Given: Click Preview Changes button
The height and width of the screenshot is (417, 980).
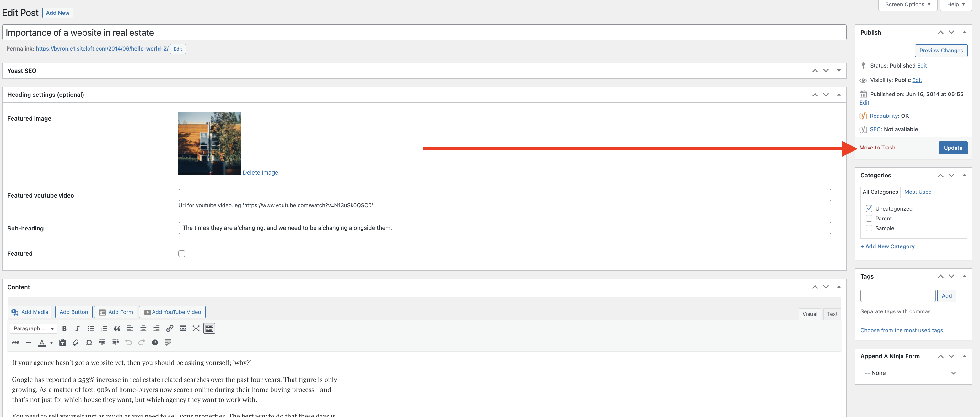Looking at the screenshot, I should pos(941,51).
